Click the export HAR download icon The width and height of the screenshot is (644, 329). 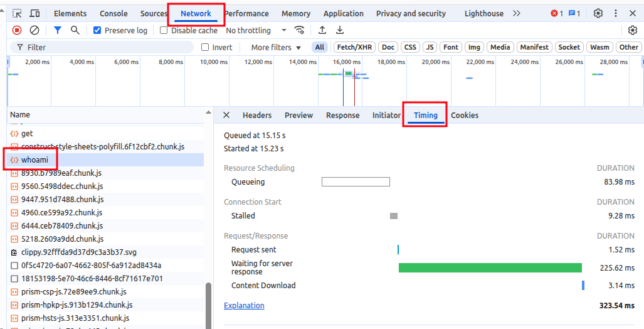point(340,30)
